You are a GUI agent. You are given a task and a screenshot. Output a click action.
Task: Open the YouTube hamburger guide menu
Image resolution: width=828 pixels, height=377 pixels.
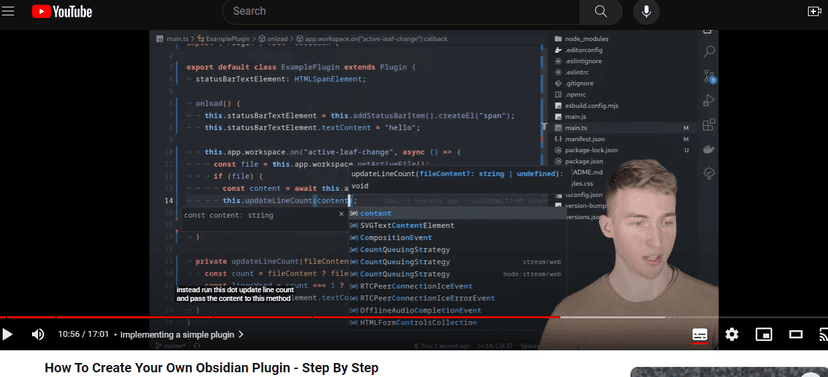click(x=7, y=11)
